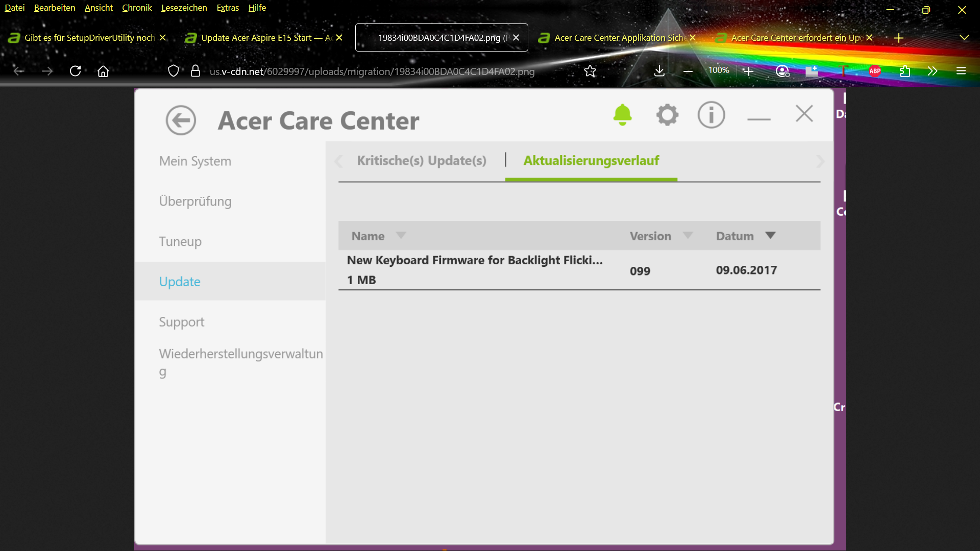This screenshot has height=551, width=980.
Task: Open the Support section
Action: [181, 322]
